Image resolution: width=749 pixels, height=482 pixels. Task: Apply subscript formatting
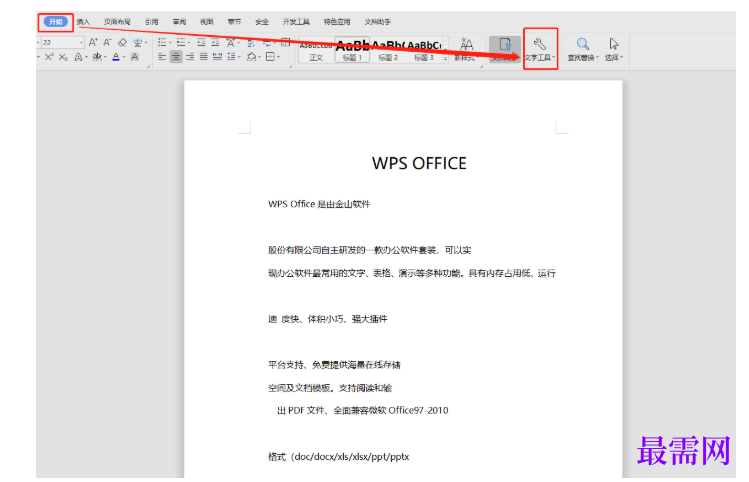(x=63, y=57)
